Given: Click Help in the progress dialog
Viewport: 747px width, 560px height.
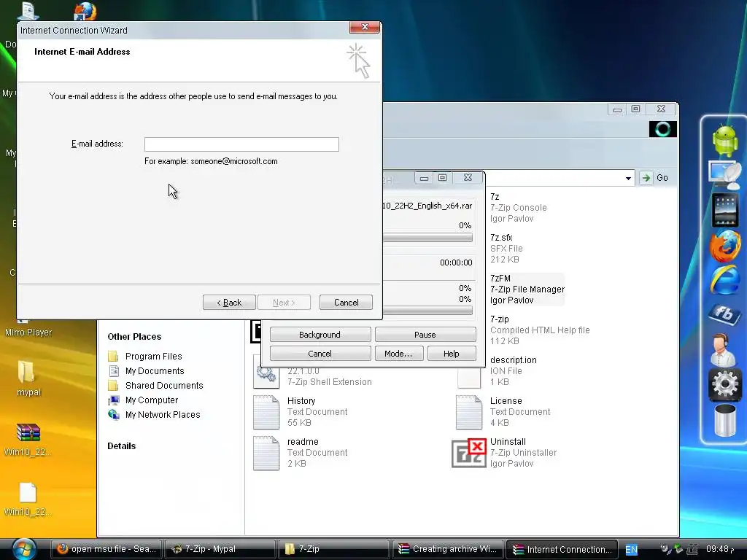Looking at the screenshot, I should click(451, 354).
